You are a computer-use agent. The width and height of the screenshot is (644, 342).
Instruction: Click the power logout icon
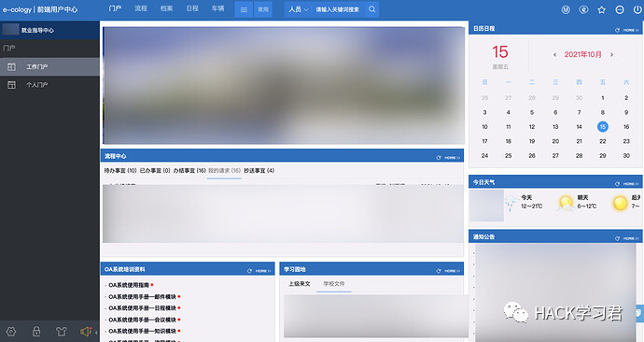pyautogui.click(x=637, y=9)
